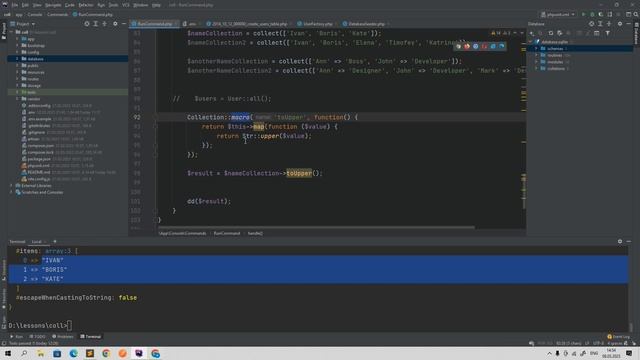640x360 pixels.
Task: Open the File menu
Action: click(x=15, y=5)
